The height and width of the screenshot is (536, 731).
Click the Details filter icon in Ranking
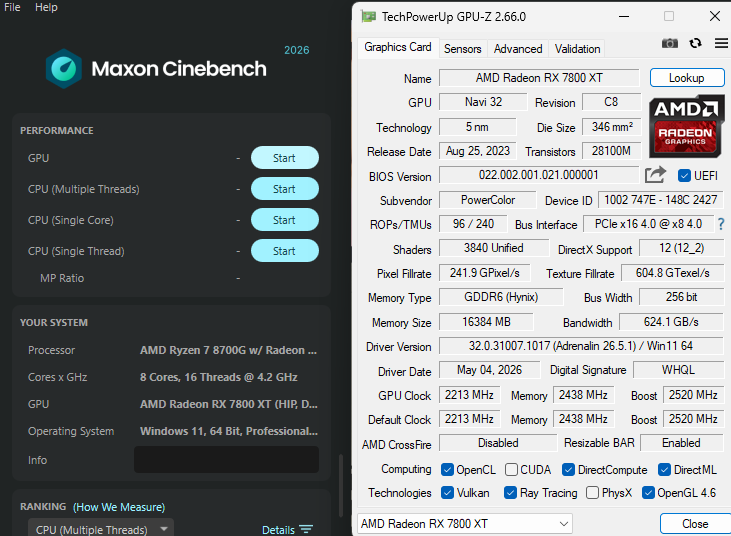click(x=306, y=529)
